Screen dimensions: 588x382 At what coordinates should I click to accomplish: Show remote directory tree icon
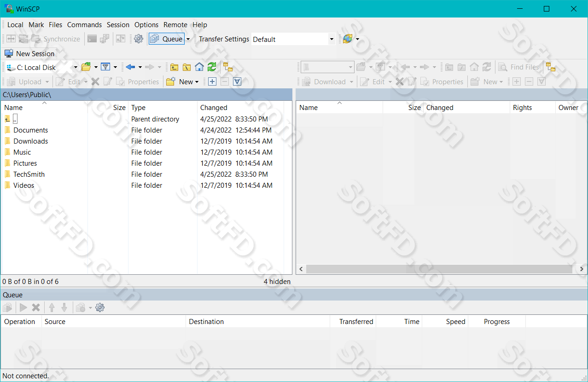coord(551,67)
